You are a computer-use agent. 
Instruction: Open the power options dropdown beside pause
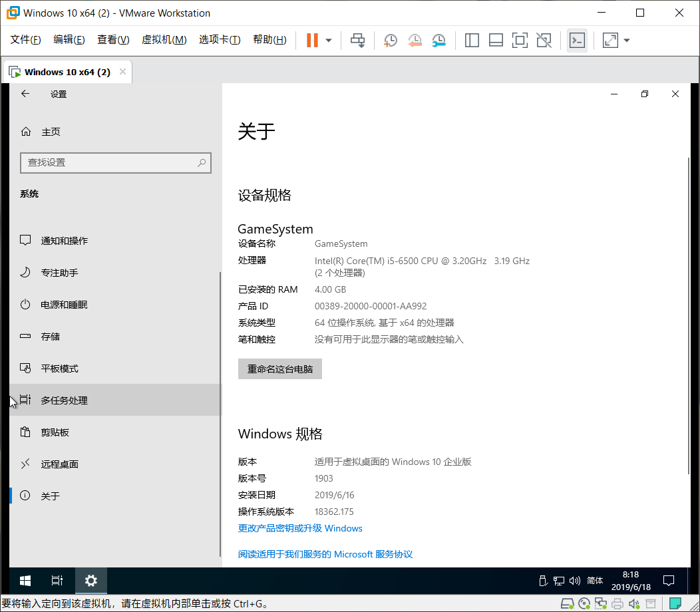pos(329,40)
